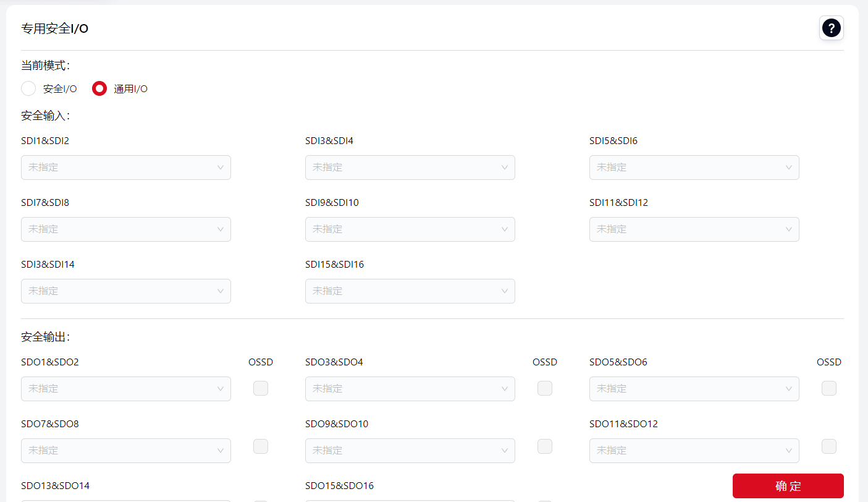Check the OSSD box for SDO5&SDO6

tap(828, 388)
